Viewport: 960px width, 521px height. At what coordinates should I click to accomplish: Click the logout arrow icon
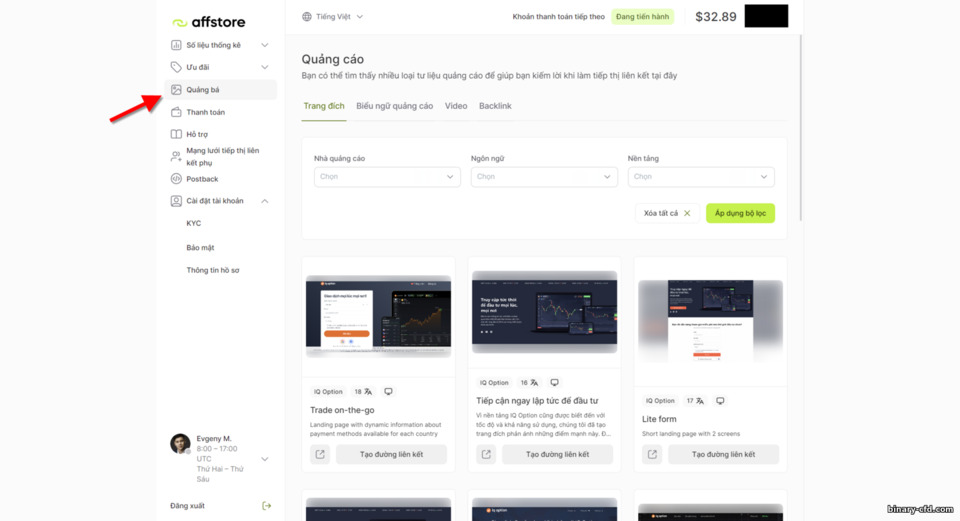click(x=266, y=506)
